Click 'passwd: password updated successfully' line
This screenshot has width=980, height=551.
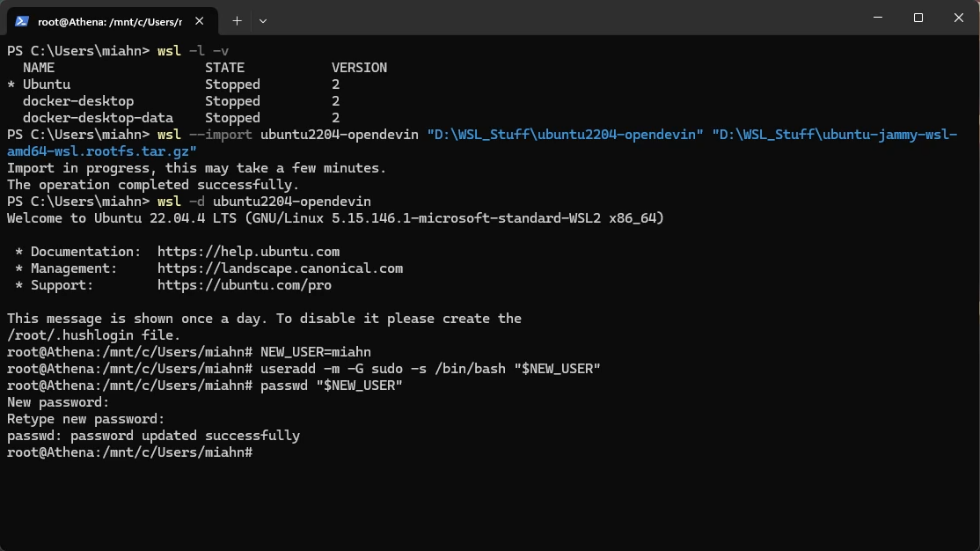point(153,436)
